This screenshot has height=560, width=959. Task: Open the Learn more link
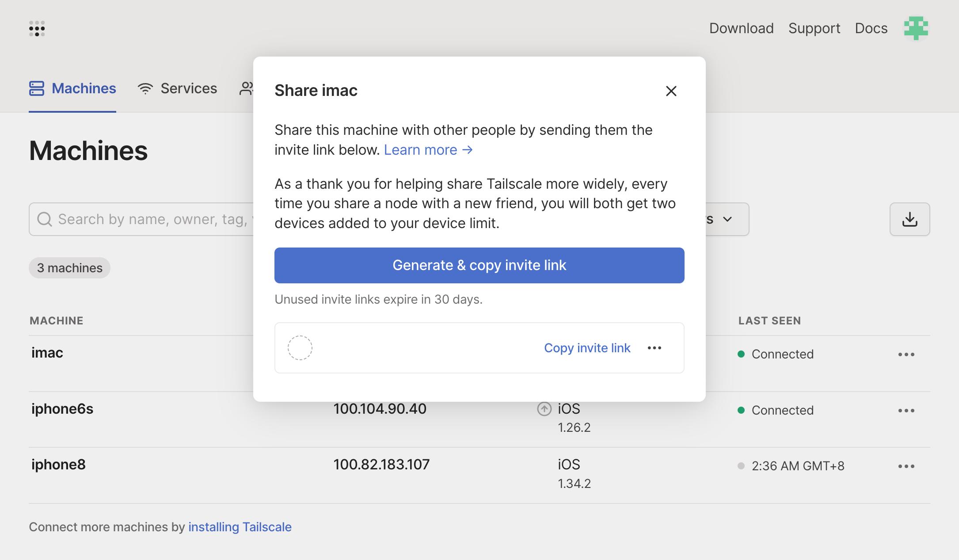pyautogui.click(x=428, y=150)
